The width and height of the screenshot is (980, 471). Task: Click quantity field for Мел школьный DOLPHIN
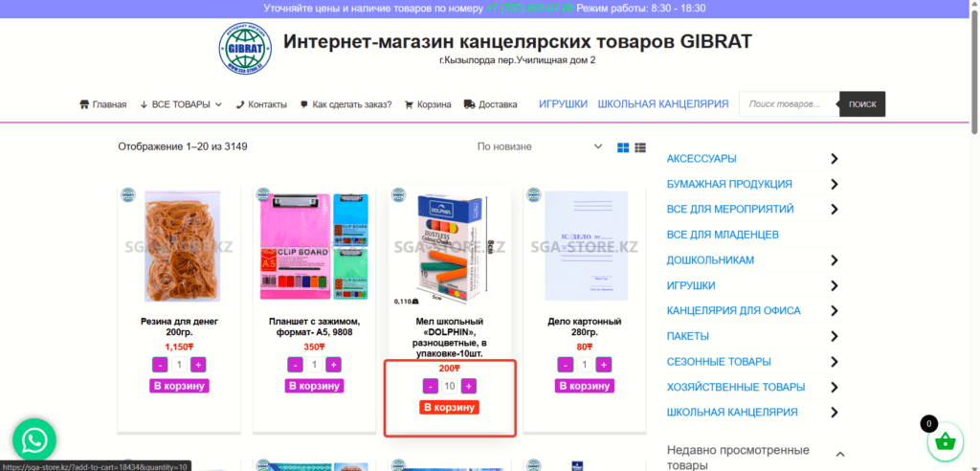pos(450,387)
